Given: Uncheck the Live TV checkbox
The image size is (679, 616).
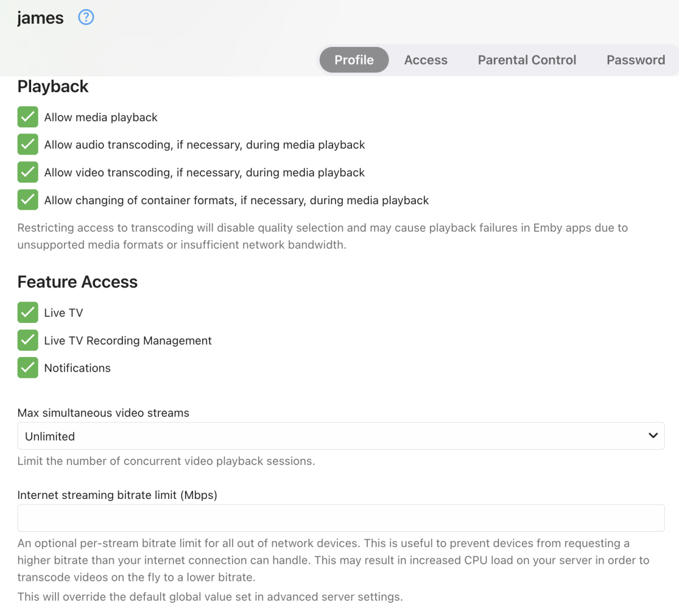Looking at the screenshot, I should click(28, 313).
